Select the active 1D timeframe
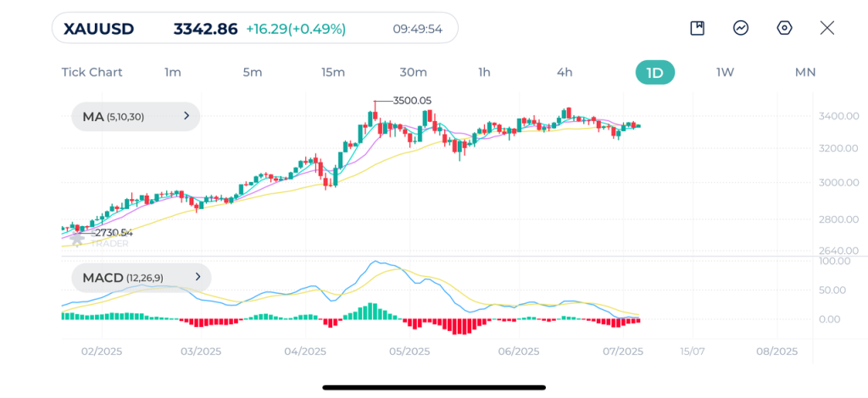 tap(654, 72)
